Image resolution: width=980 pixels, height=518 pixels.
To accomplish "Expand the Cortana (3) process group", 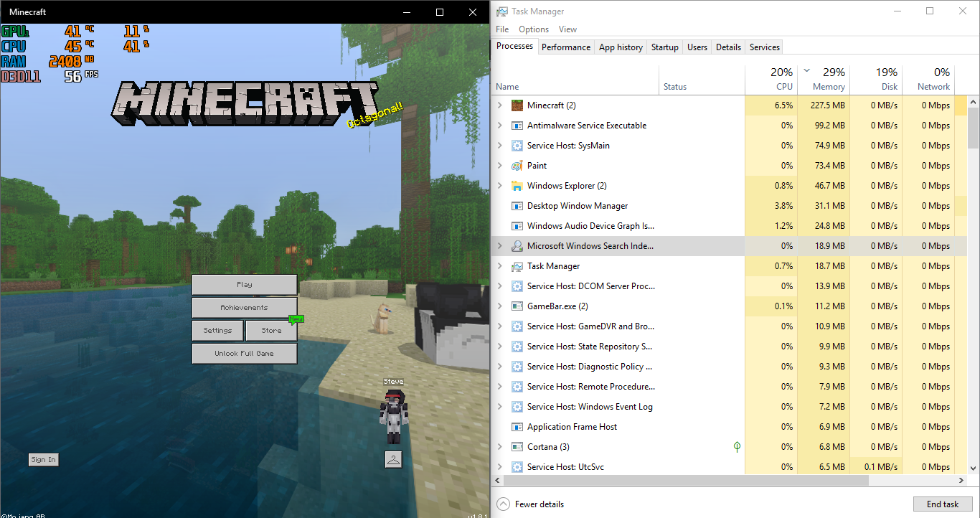I will (500, 447).
